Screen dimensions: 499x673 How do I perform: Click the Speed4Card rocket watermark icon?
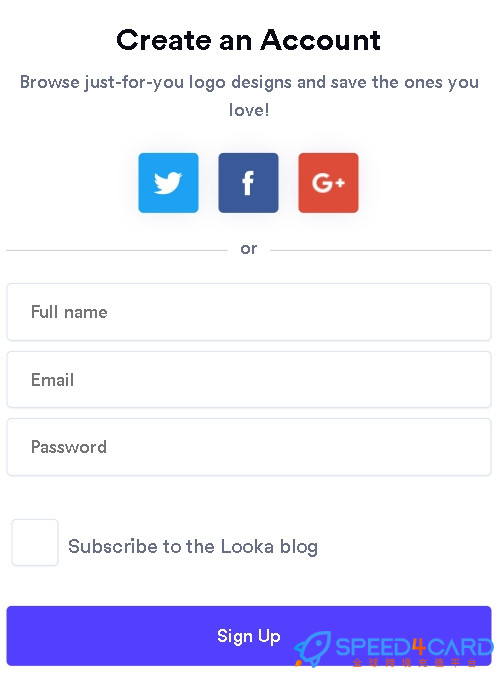pyautogui.click(x=313, y=648)
